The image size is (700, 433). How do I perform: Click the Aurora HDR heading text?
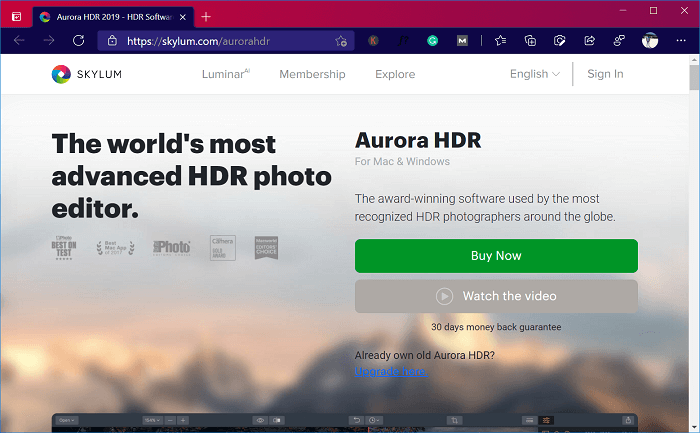(x=418, y=141)
